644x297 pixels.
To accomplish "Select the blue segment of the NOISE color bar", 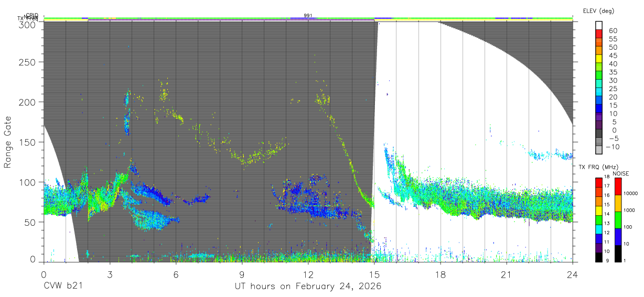I will (618, 237).
